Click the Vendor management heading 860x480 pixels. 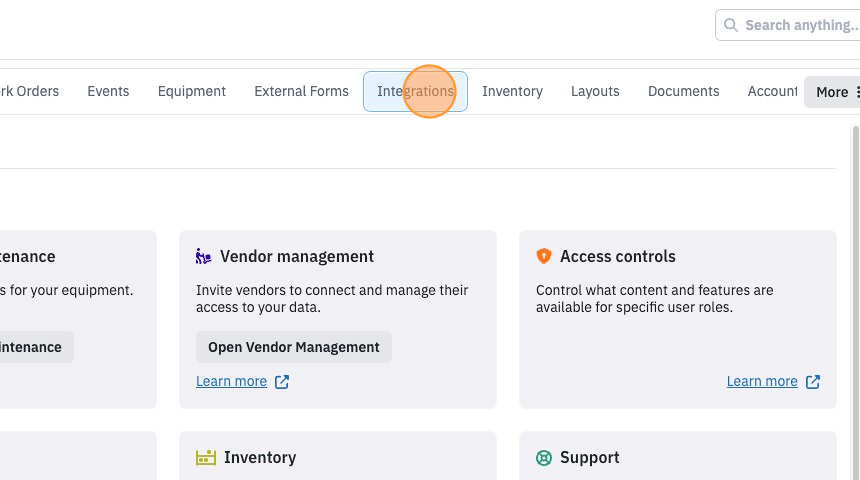tap(297, 256)
